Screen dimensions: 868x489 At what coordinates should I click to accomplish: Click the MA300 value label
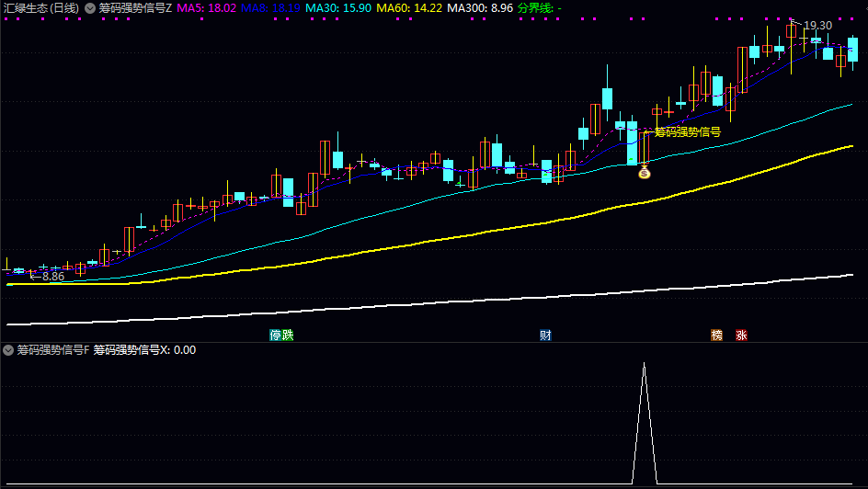tap(480, 7)
